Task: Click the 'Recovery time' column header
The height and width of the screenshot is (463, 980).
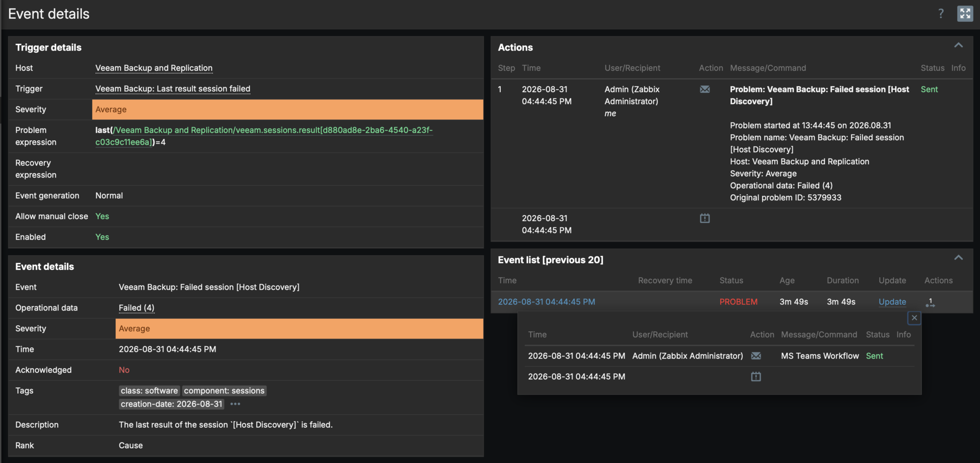Action: (x=665, y=280)
